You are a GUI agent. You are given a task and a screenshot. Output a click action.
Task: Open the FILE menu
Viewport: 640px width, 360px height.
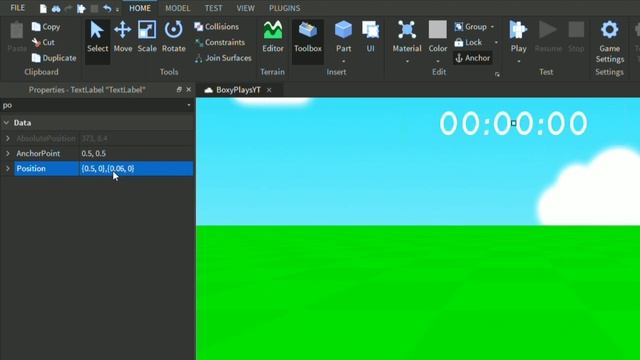(18, 8)
